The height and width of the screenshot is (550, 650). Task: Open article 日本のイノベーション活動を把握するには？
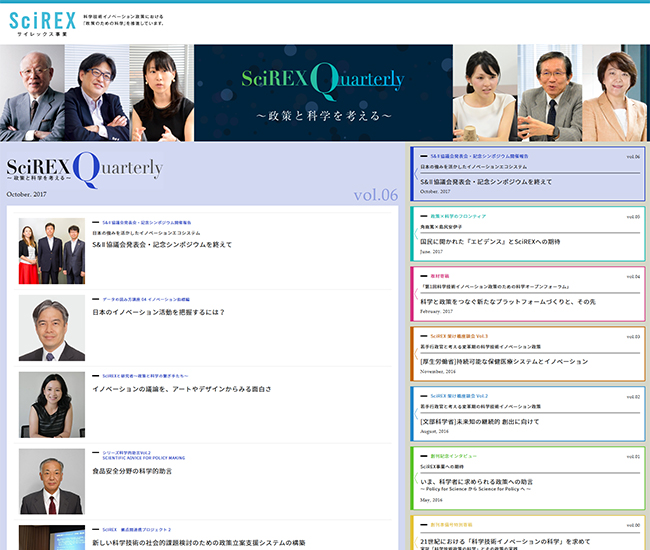tap(158, 312)
